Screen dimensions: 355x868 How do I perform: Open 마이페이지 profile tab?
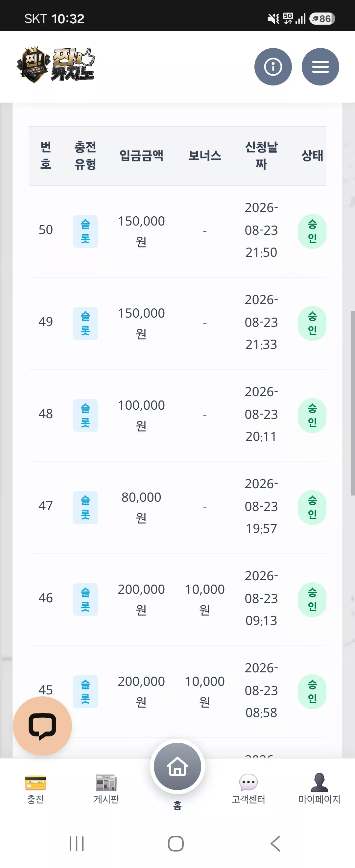coord(319,789)
